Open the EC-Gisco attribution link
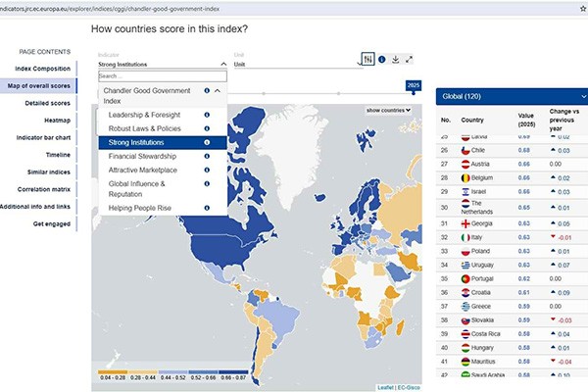The width and height of the screenshot is (588, 392). pyautogui.click(x=409, y=387)
